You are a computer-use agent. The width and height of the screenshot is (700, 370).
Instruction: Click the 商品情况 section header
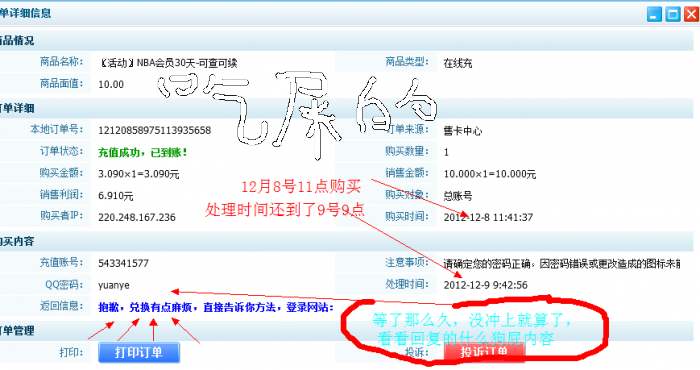[x=17, y=41]
